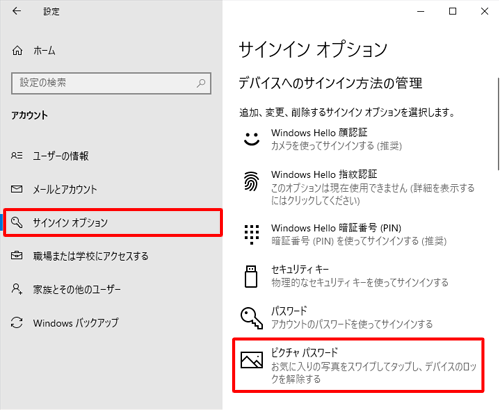This screenshot has height=410, width=500.
Task: Click the family and other users person icon
Action: (x=17, y=289)
